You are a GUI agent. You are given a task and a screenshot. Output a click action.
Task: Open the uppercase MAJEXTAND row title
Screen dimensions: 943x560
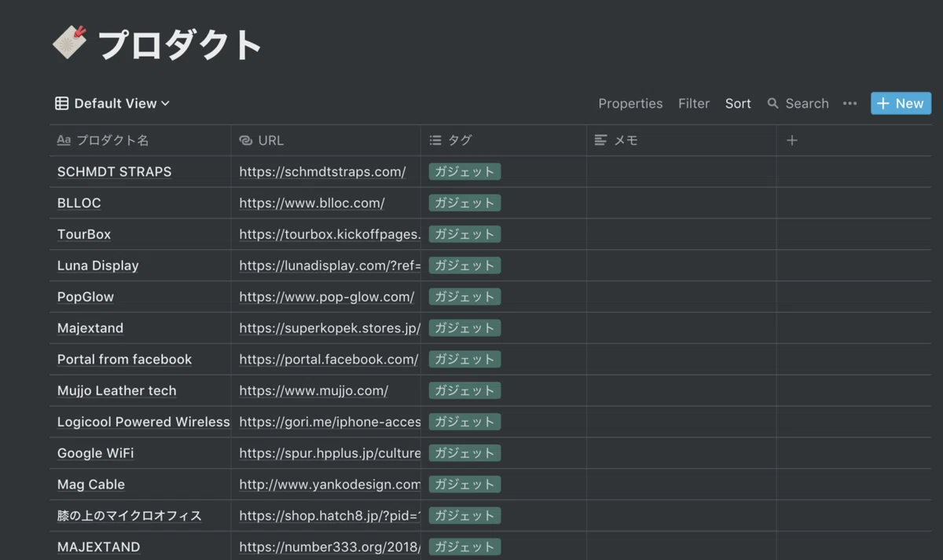pos(99,547)
